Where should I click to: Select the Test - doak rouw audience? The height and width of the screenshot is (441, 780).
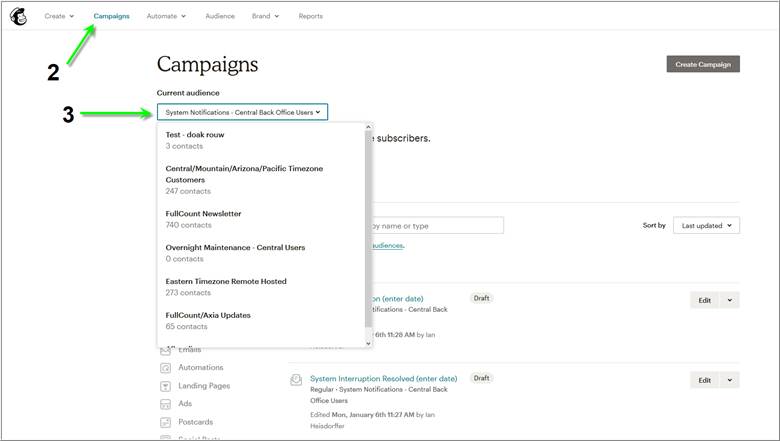click(261, 140)
